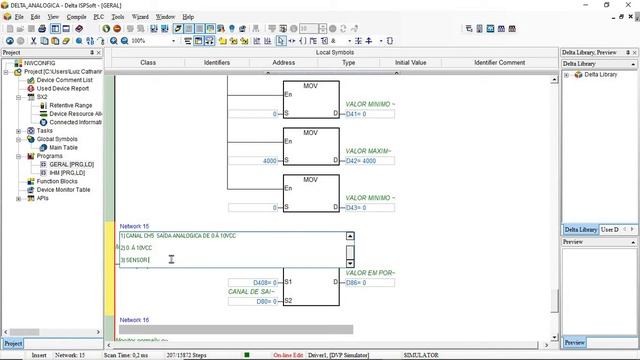This screenshot has height=360, width=640.
Task: Click the comment box scrollbar down arrow
Action: 350,263
